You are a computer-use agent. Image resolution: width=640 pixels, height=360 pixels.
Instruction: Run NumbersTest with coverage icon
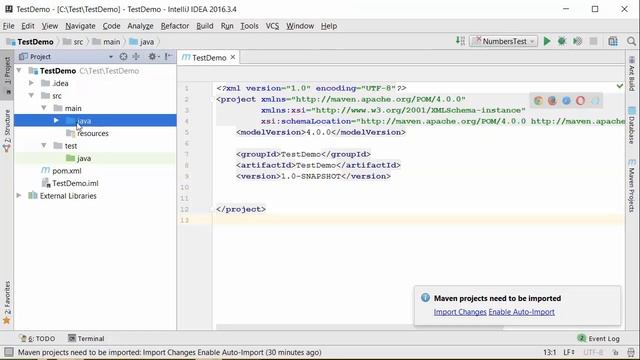[578, 41]
